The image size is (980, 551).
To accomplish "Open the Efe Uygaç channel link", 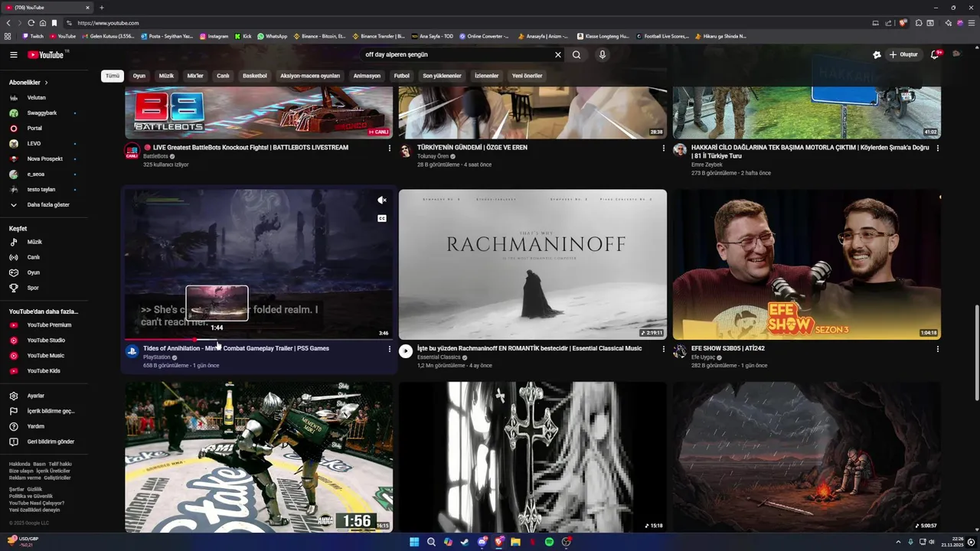I will 703,357.
